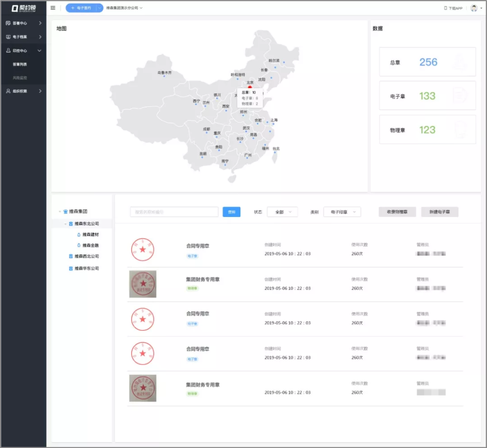Click the red Beijing marker on map
487x448 pixels.
pos(250,88)
